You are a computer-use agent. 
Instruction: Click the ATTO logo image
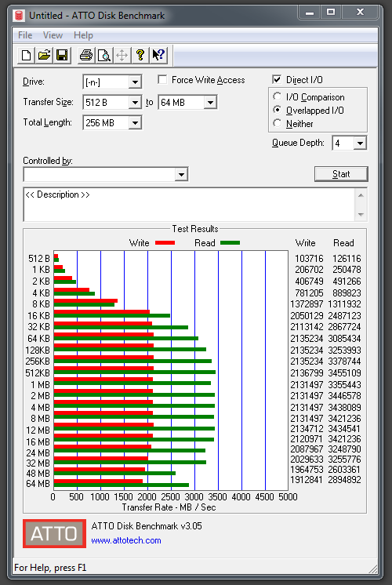pyautogui.click(x=54, y=533)
